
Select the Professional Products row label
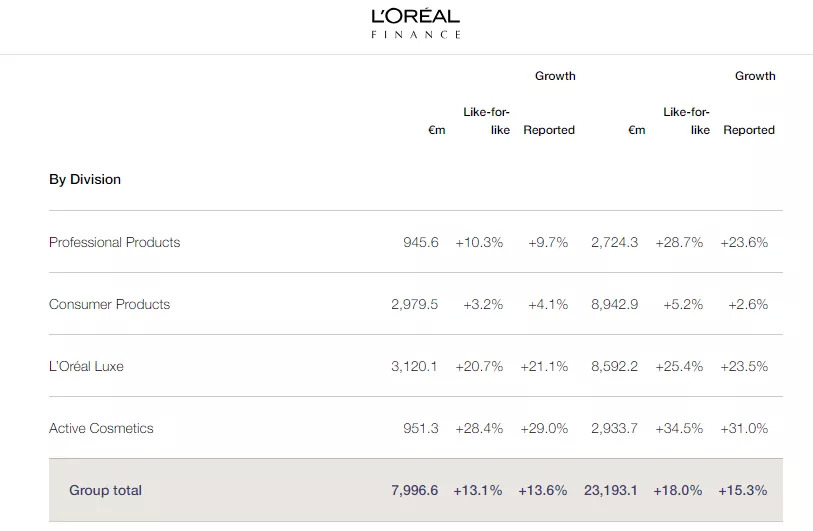pos(114,242)
